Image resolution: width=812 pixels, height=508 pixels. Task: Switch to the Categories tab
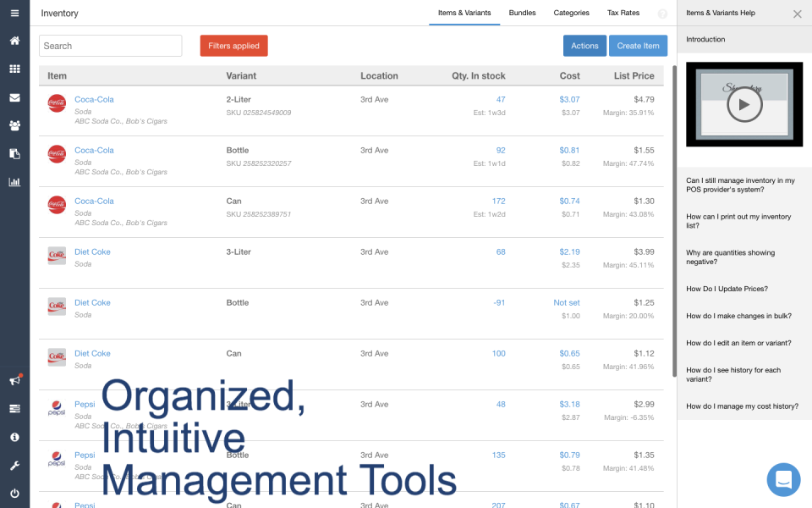point(571,13)
